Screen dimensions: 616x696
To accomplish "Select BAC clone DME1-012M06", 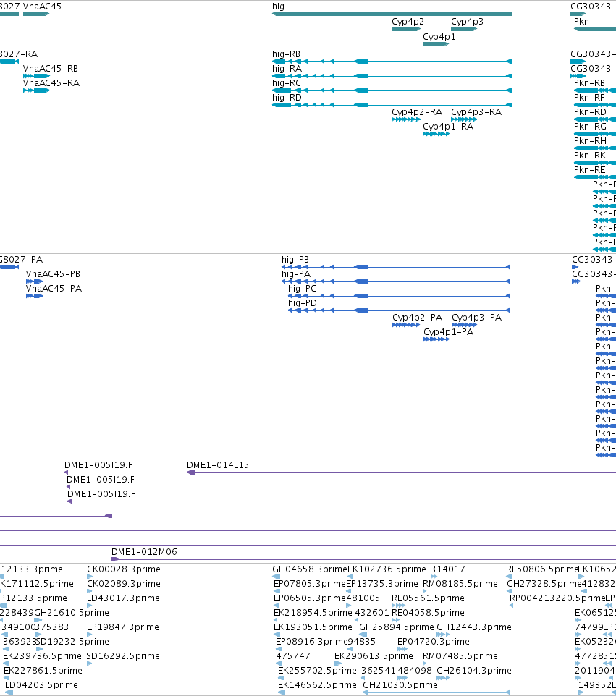I will pos(363,559).
